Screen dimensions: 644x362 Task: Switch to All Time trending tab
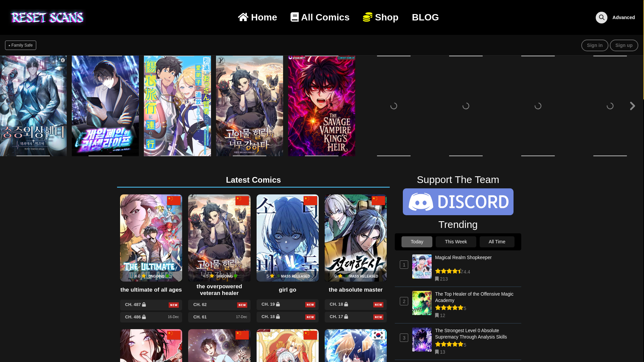point(497,242)
